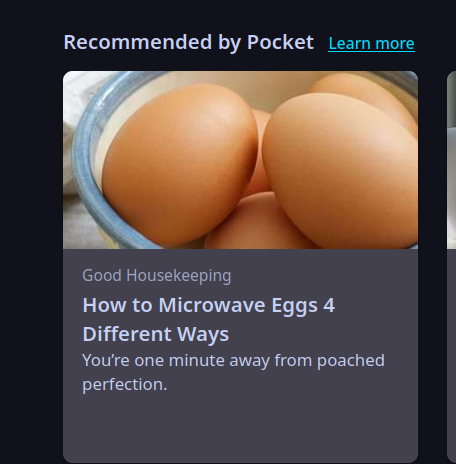Click the word Recommended in heading

(138, 42)
